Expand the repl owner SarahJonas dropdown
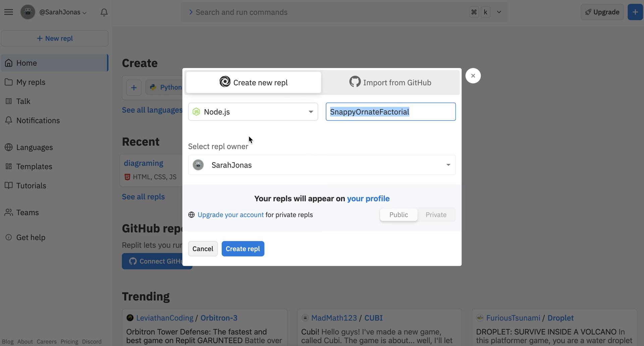The width and height of the screenshot is (644, 346). 448,165
